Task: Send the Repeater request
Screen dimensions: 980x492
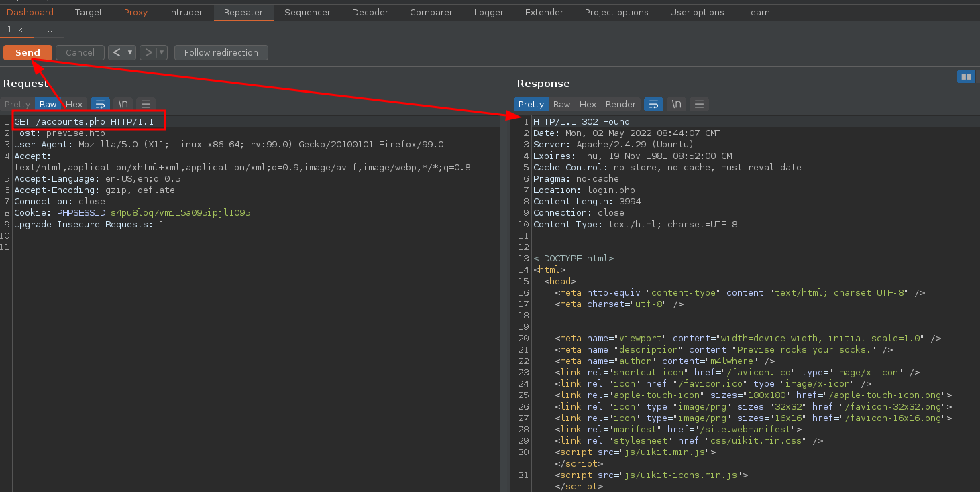Action: coord(28,52)
